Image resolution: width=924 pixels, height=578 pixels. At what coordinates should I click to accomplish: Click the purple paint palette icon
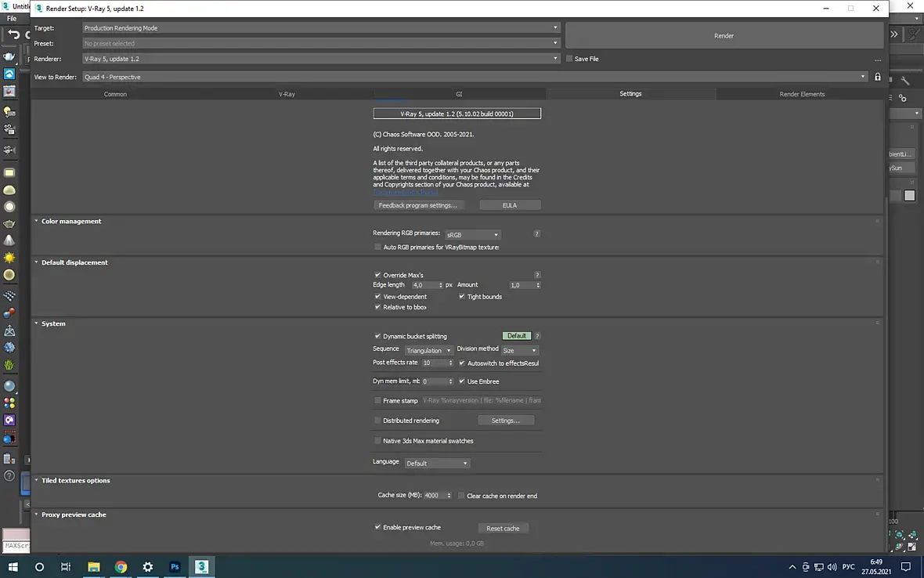tap(9, 420)
